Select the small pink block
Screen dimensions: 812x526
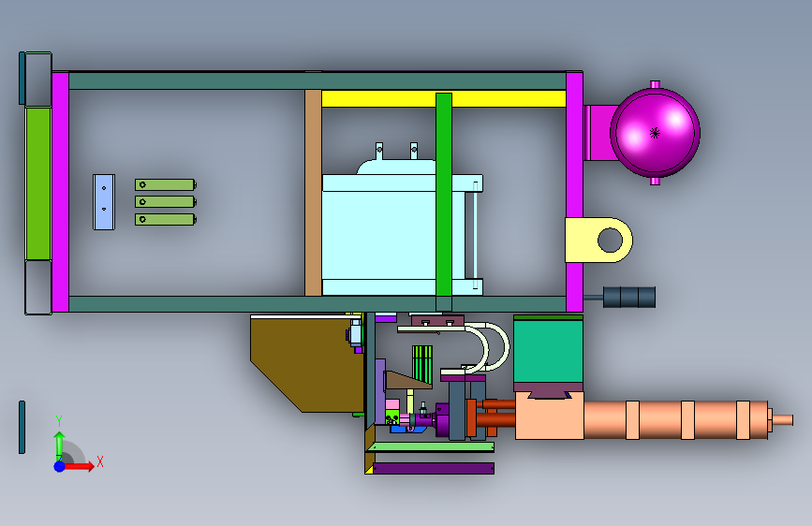coord(392,405)
